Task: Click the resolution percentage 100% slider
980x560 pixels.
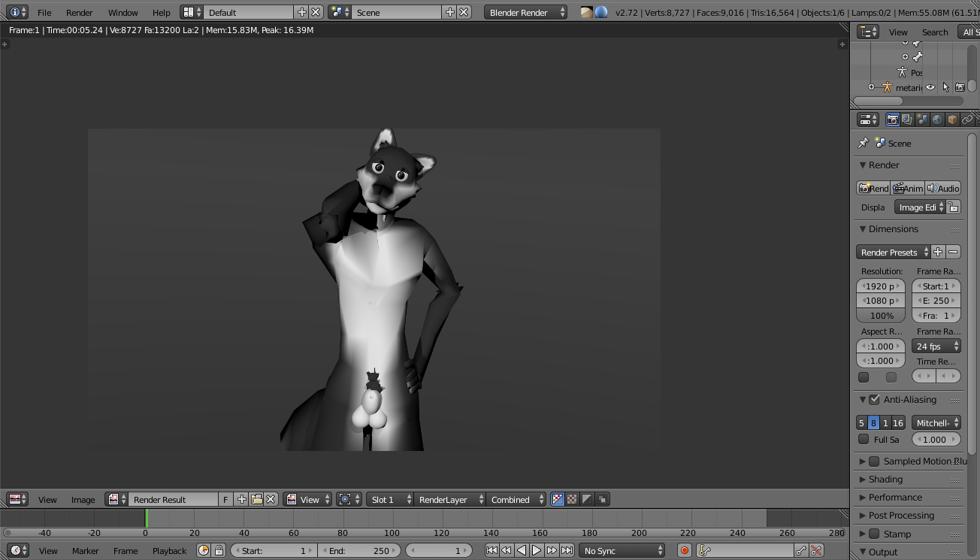Action: 881,316
